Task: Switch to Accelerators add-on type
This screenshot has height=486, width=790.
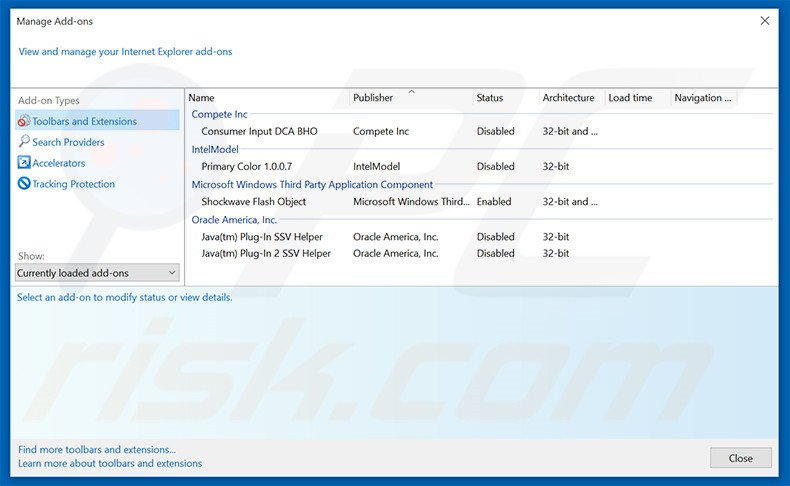Action: [x=58, y=163]
